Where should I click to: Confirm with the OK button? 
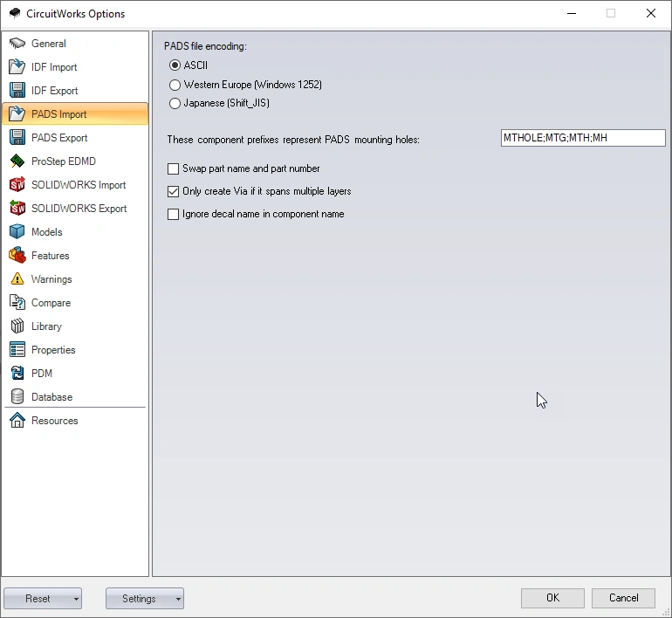pos(552,598)
